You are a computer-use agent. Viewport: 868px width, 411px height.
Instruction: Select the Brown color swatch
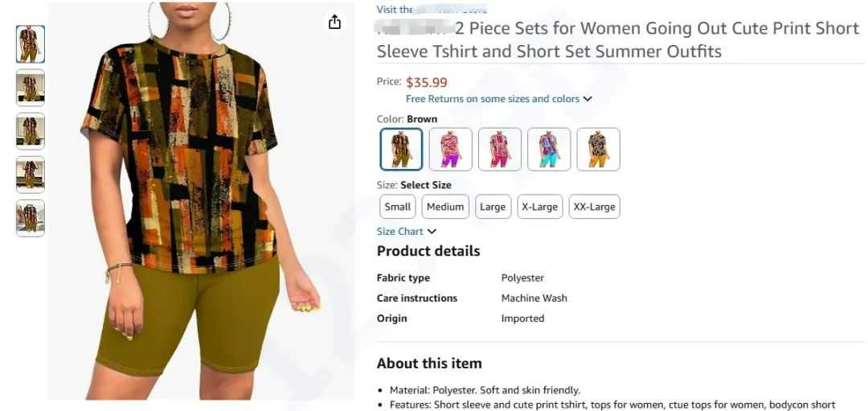coord(401,150)
